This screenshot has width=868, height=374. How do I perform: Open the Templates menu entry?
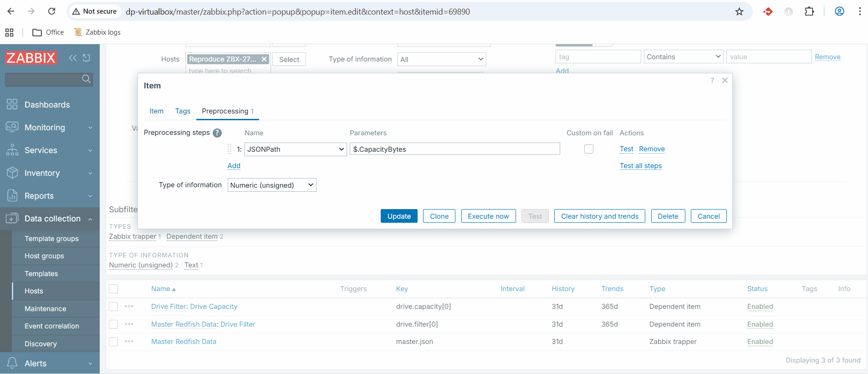(41, 274)
